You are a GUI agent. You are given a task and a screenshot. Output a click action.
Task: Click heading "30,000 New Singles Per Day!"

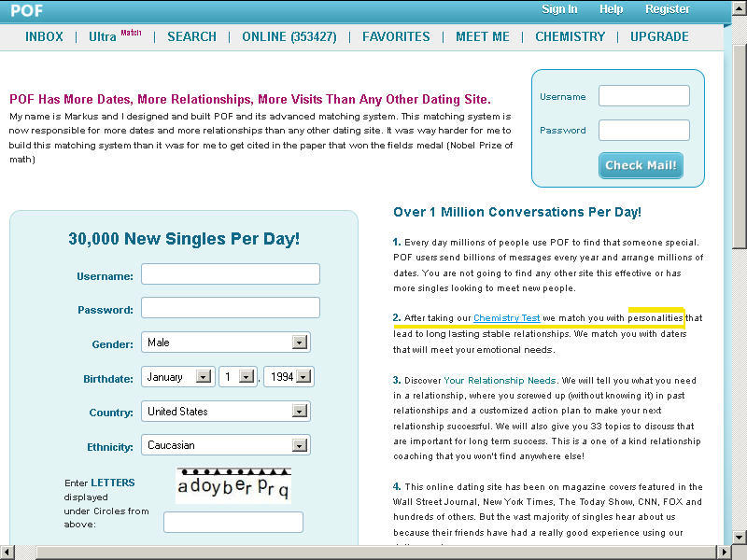pyautogui.click(x=184, y=239)
